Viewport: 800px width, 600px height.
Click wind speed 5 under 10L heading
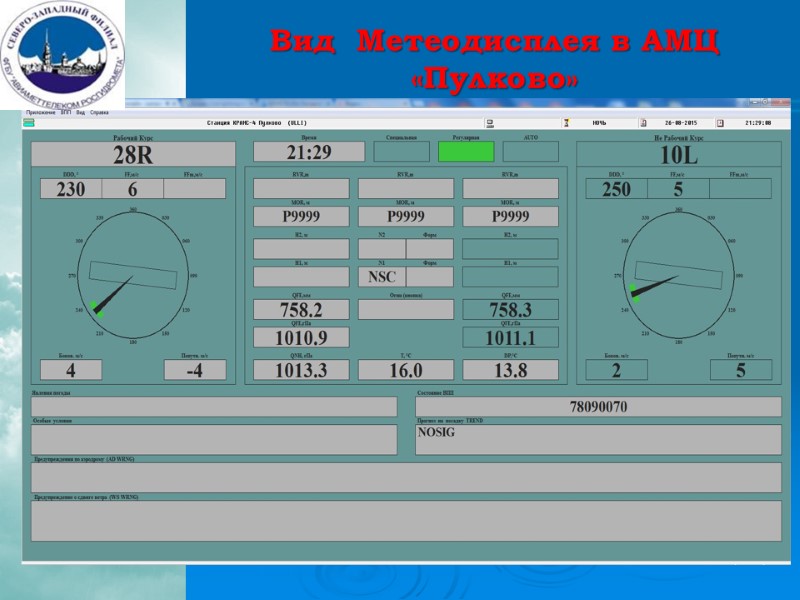[x=678, y=189]
